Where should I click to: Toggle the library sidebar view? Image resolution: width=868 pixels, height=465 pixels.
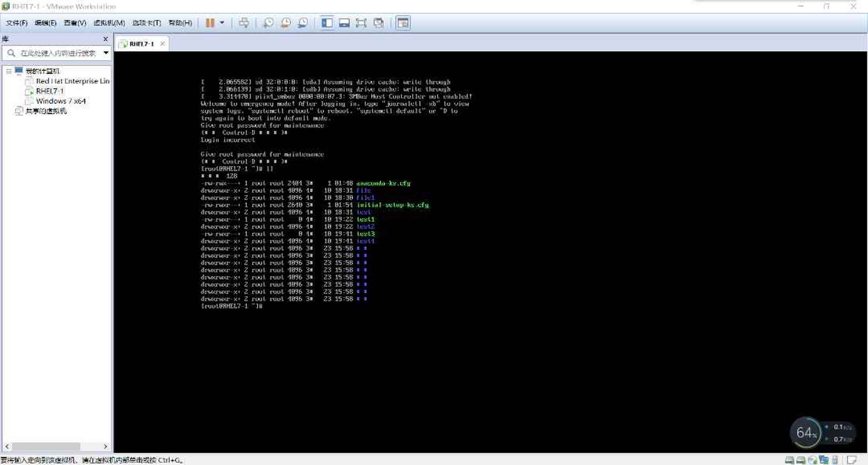327,23
